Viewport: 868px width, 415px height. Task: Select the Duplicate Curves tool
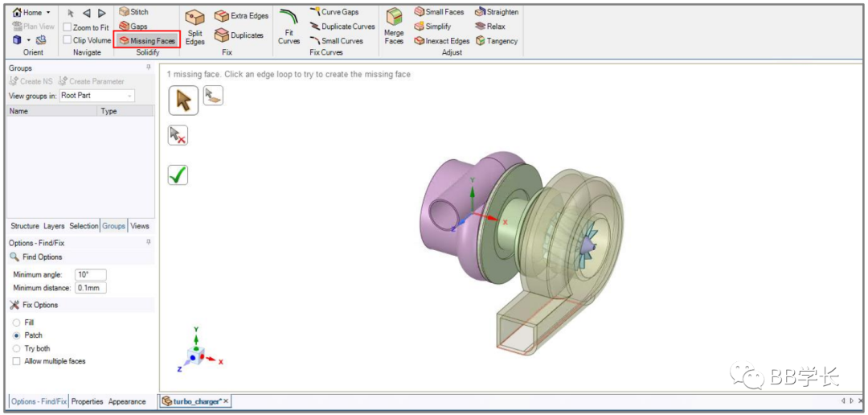click(x=342, y=26)
